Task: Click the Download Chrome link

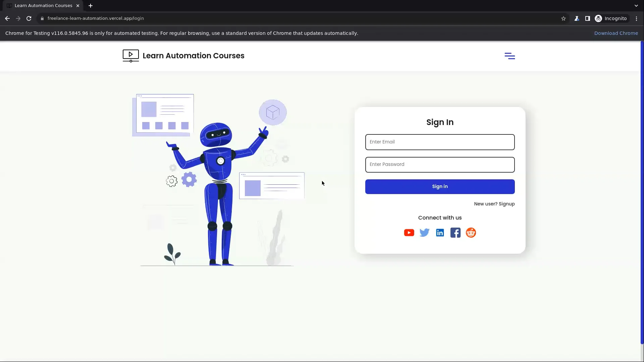Action: pyautogui.click(x=616, y=33)
